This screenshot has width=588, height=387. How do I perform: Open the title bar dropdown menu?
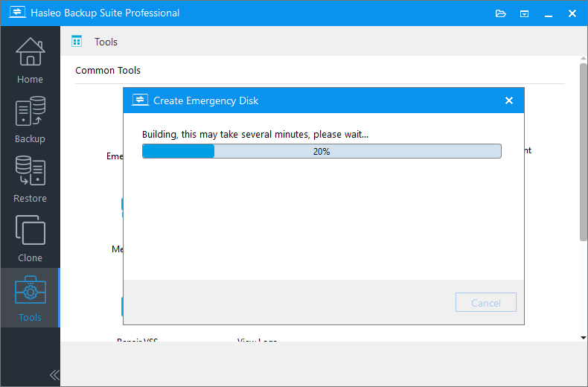click(524, 13)
